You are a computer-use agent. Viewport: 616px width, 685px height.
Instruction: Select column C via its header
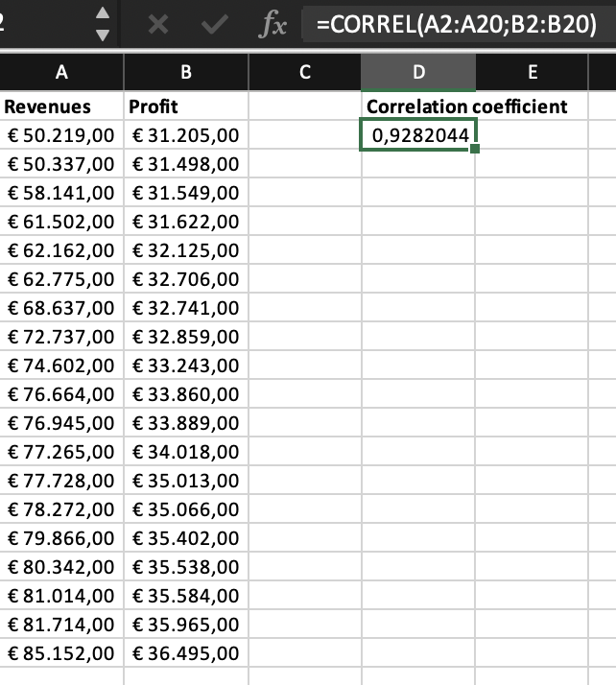(305, 72)
